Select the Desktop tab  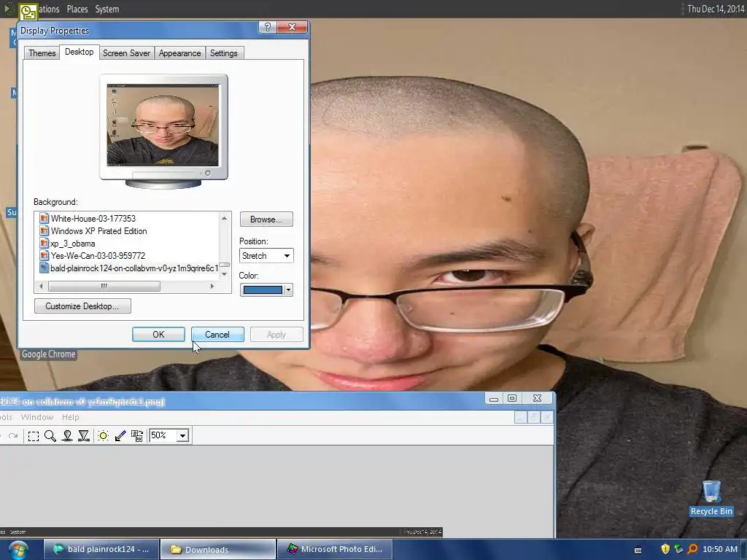coord(79,52)
